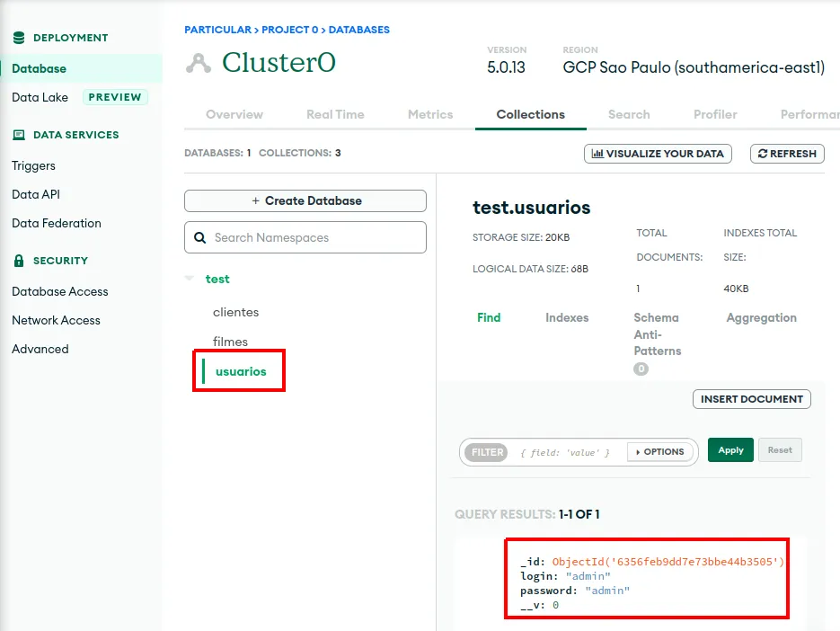Expand the filter OPTIONS

pyautogui.click(x=660, y=452)
